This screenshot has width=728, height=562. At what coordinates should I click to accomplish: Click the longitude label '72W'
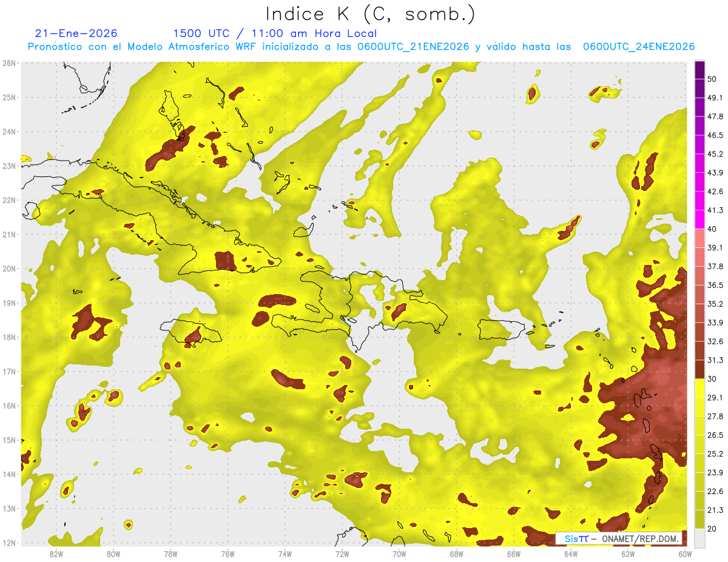coord(342,553)
